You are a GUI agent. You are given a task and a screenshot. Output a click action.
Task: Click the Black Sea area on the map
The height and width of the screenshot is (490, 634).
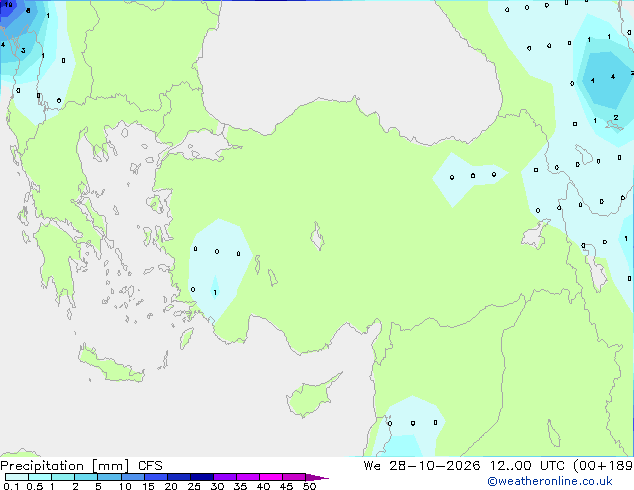pyautogui.click(x=348, y=61)
